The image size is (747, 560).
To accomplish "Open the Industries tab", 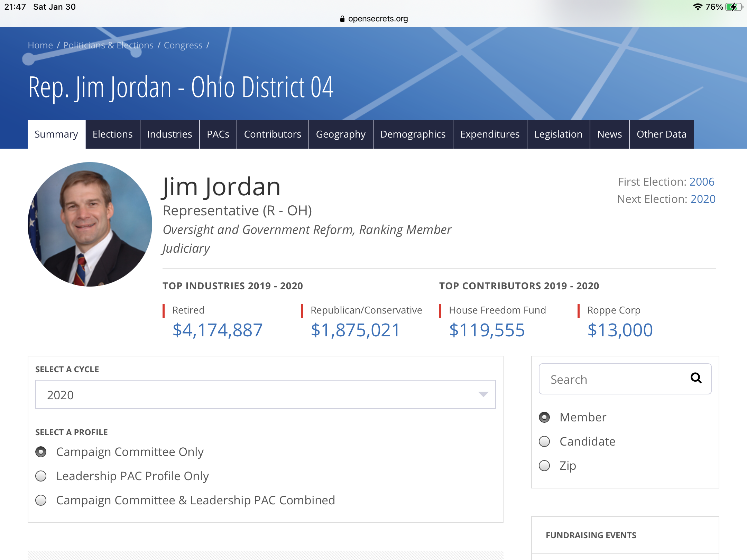I will (x=169, y=134).
